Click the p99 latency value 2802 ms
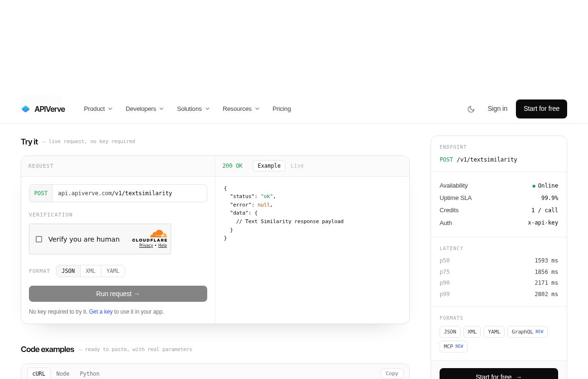Viewport: 588px width, 379px height. [x=546, y=294]
